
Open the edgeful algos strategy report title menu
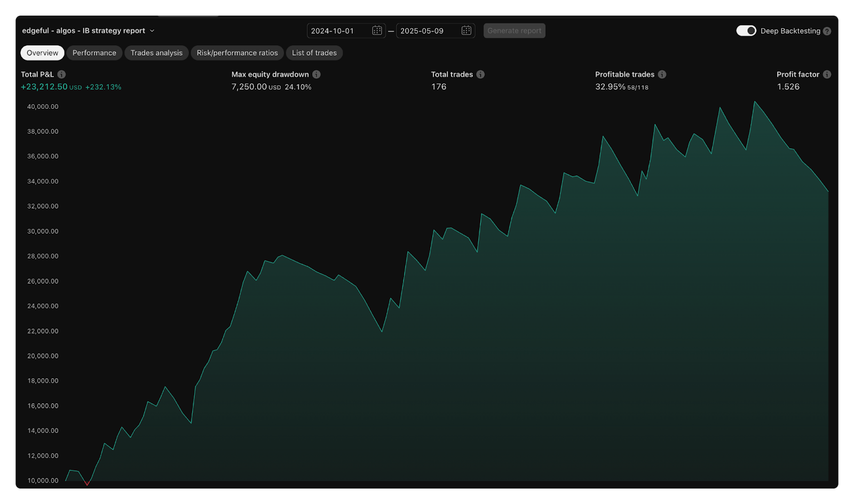(83, 31)
